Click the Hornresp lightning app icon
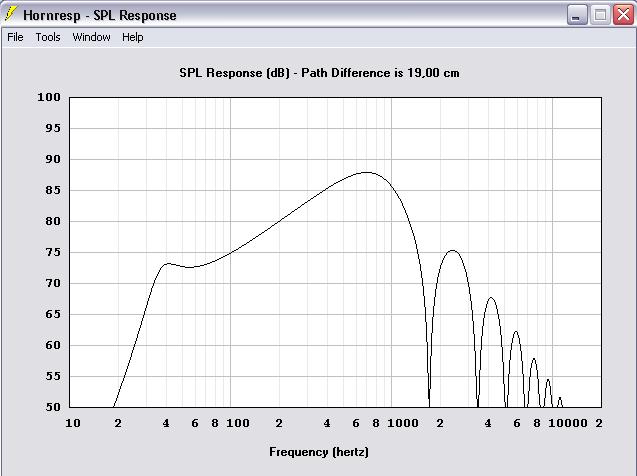 [11, 14]
